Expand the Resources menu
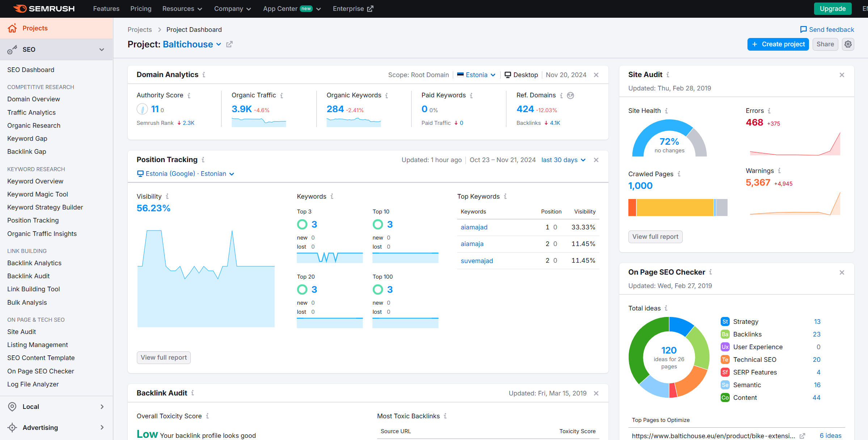This screenshot has height=440, width=868. [x=182, y=9]
